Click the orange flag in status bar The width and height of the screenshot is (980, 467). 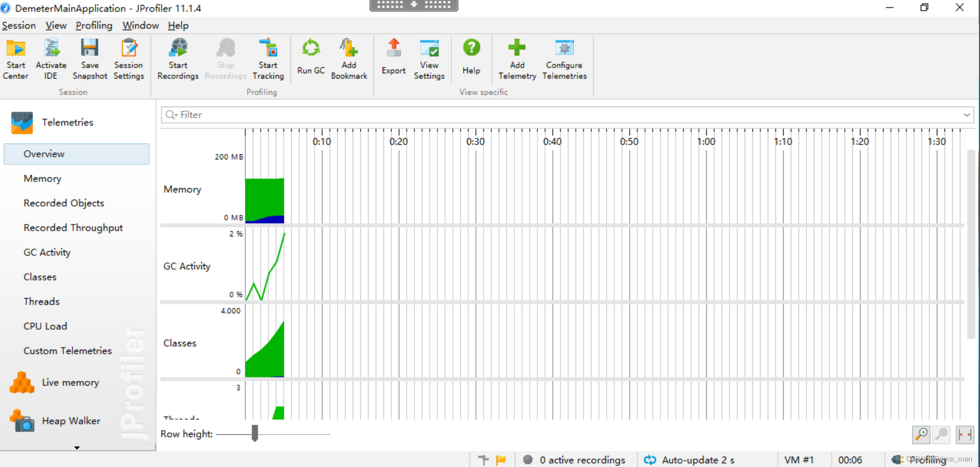[x=501, y=460]
